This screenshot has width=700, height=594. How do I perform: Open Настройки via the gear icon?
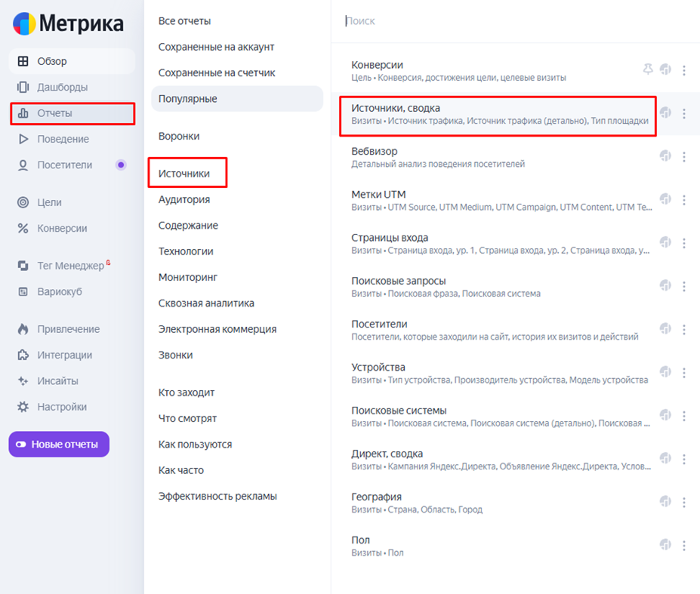(x=23, y=407)
